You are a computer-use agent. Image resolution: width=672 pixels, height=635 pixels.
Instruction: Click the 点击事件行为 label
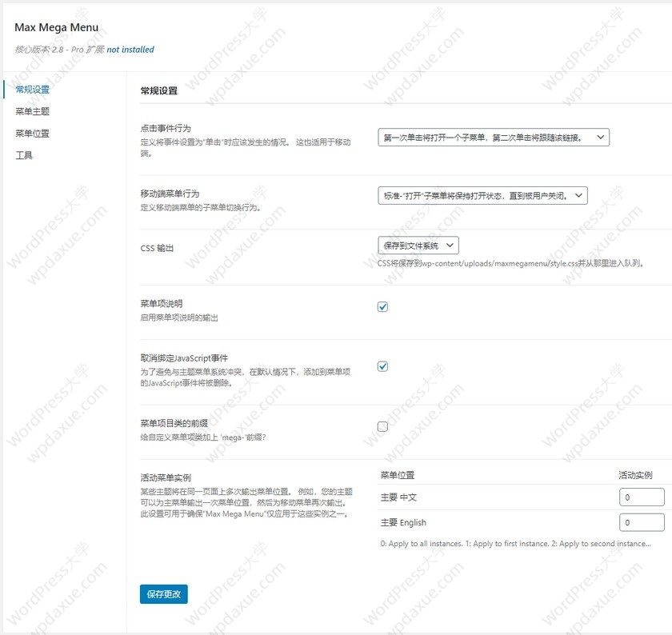coord(166,128)
